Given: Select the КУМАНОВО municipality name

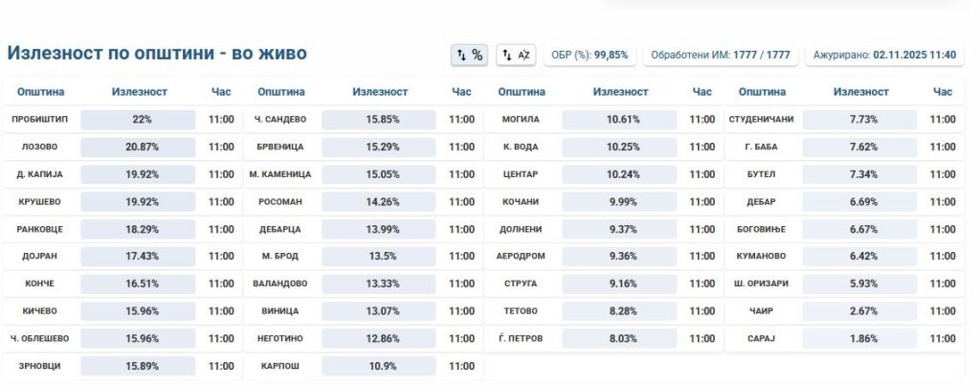Looking at the screenshot, I should click(x=762, y=257).
